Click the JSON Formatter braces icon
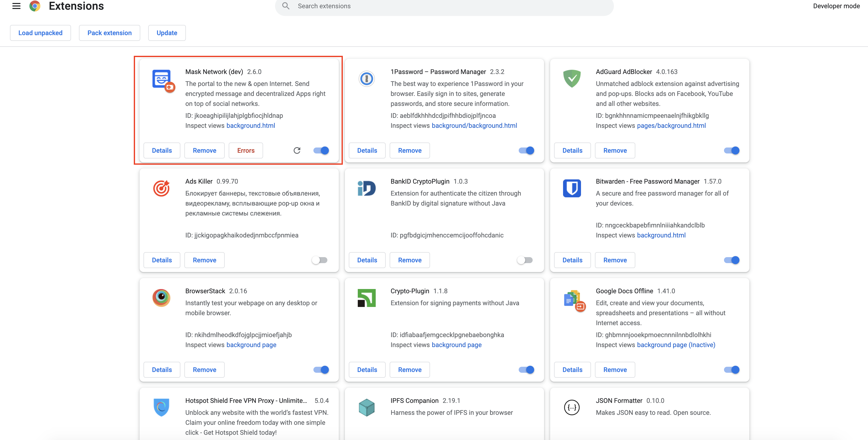This screenshot has height=440, width=868. click(572, 407)
